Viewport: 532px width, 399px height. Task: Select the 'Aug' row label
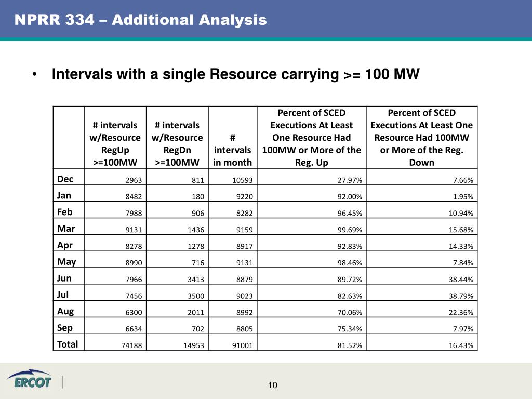pos(65,312)
